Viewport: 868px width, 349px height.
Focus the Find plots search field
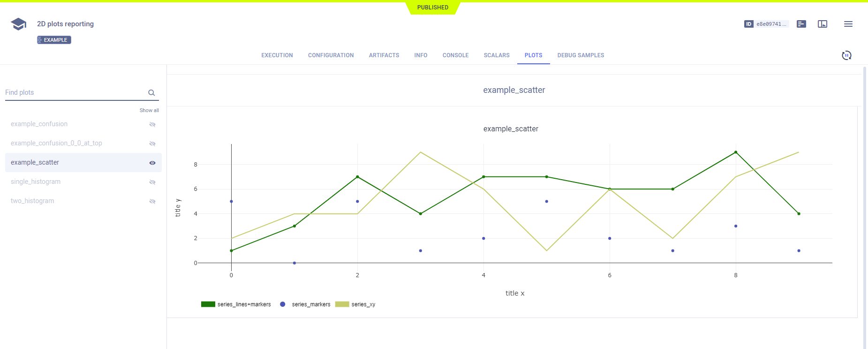pos(75,92)
